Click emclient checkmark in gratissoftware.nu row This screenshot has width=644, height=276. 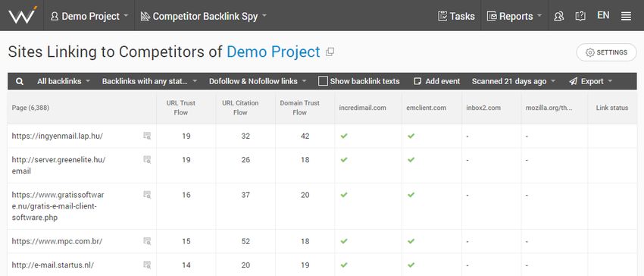pos(411,195)
